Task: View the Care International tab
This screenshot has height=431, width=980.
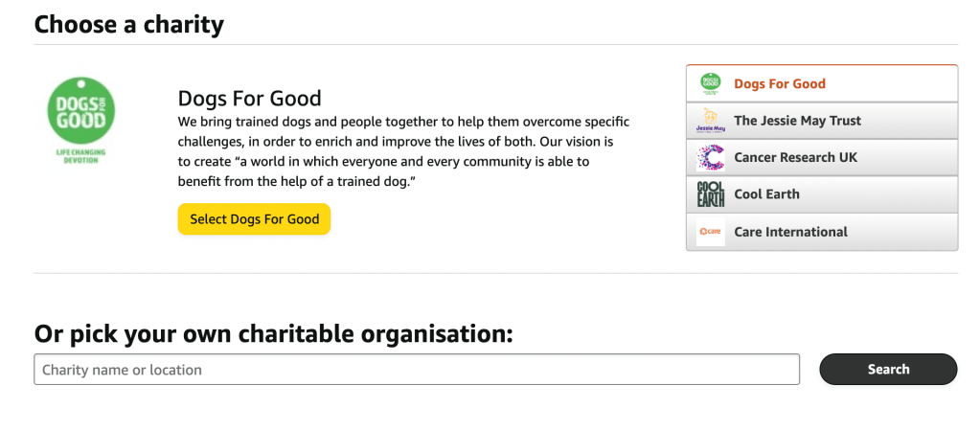Action: [x=790, y=232]
